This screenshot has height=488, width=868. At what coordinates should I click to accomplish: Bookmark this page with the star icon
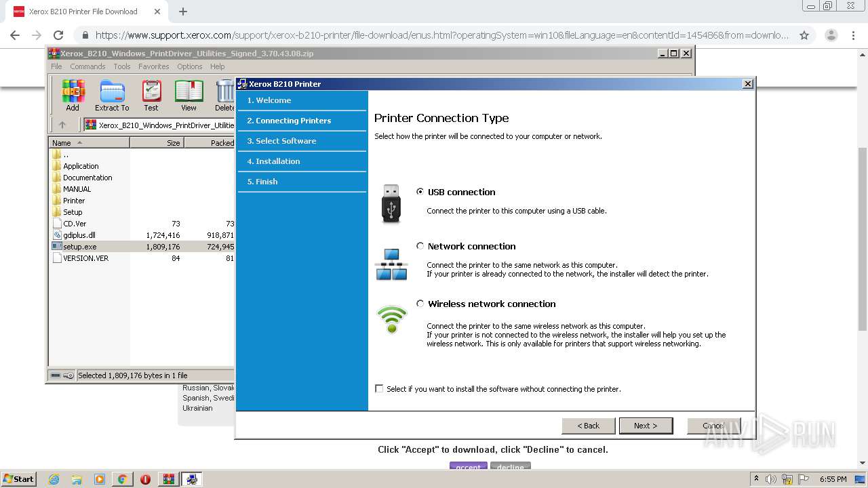(x=804, y=35)
